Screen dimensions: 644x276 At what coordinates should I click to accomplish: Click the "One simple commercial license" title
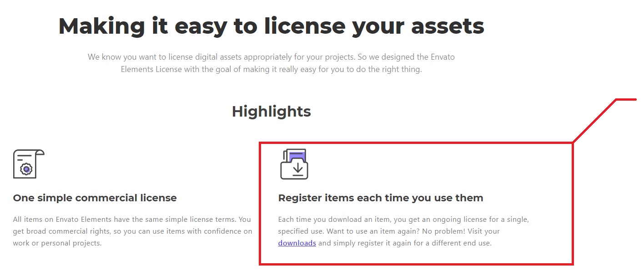(x=95, y=198)
